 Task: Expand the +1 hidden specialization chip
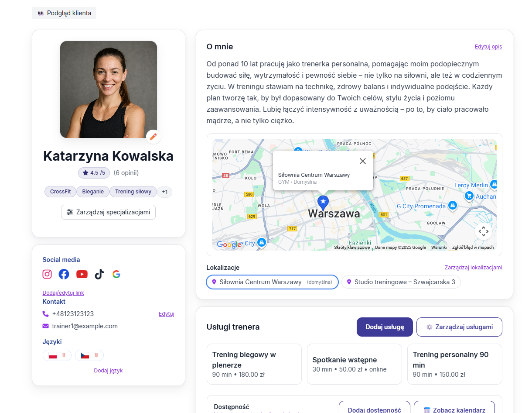coord(164,191)
